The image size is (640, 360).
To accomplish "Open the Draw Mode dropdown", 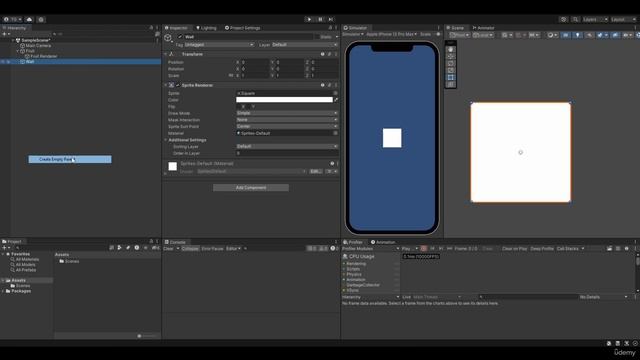I will 287,113.
